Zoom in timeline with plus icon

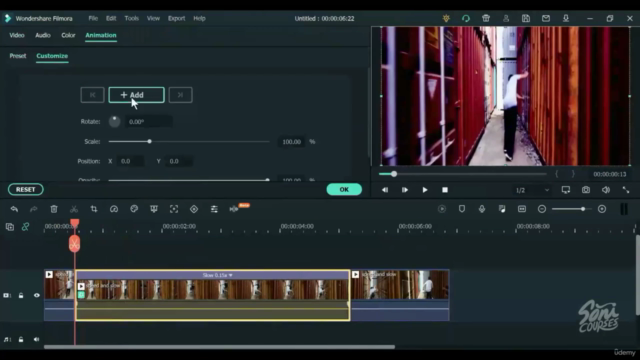point(602,209)
